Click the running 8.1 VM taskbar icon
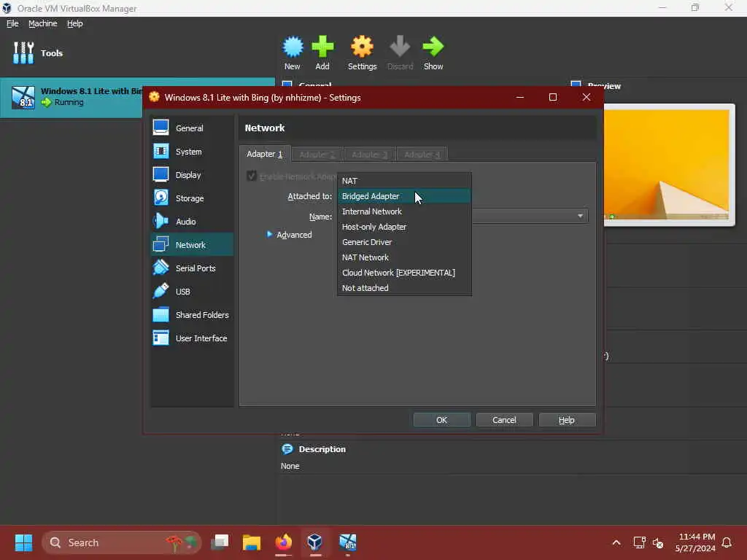 (x=347, y=542)
